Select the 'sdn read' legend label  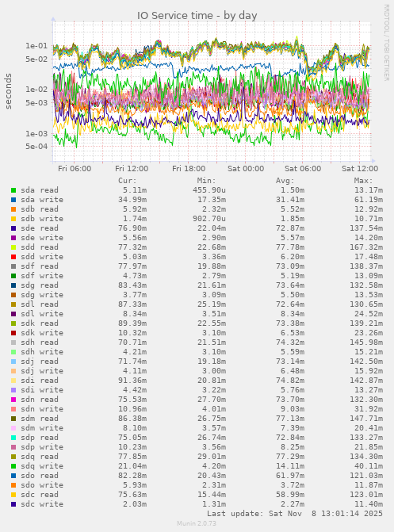click(40, 400)
